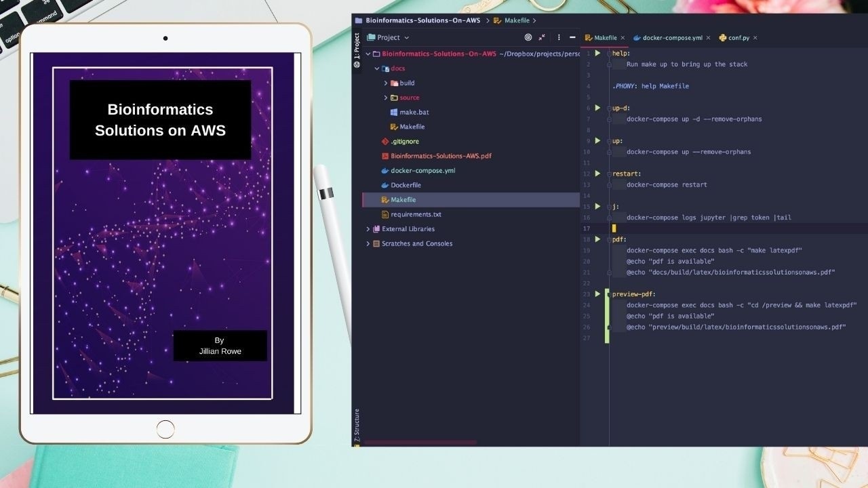Viewport: 868px width, 488px height.
Task: Switch to the docker-compose.yml editor tab
Action: click(x=671, y=38)
